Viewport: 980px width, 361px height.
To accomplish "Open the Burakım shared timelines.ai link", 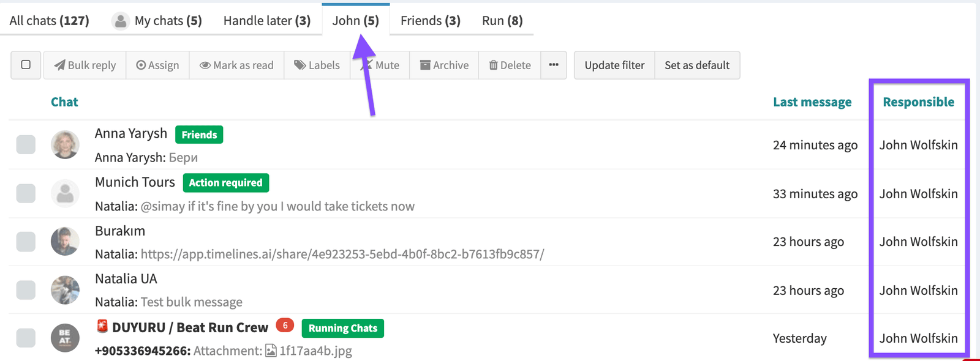I will (342, 254).
